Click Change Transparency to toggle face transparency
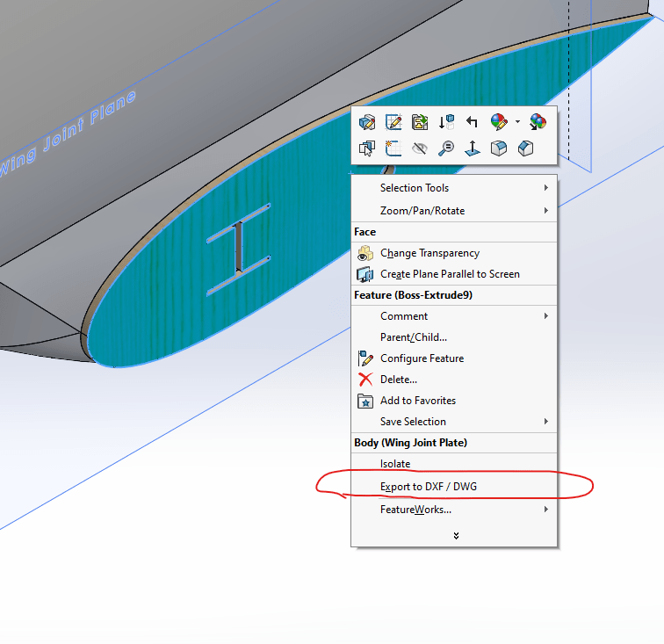This screenshot has width=664, height=644. pyautogui.click(x=429, y=253)
